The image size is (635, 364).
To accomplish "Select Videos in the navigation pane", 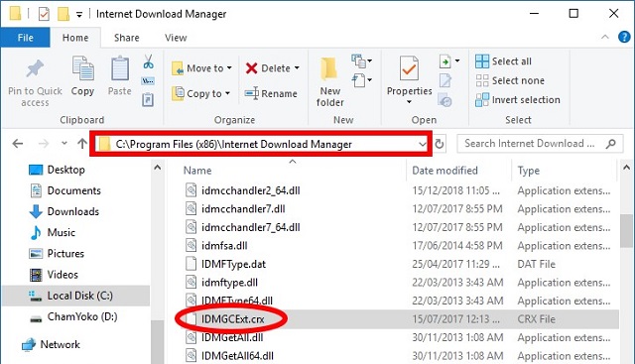I will click(54, 275).
